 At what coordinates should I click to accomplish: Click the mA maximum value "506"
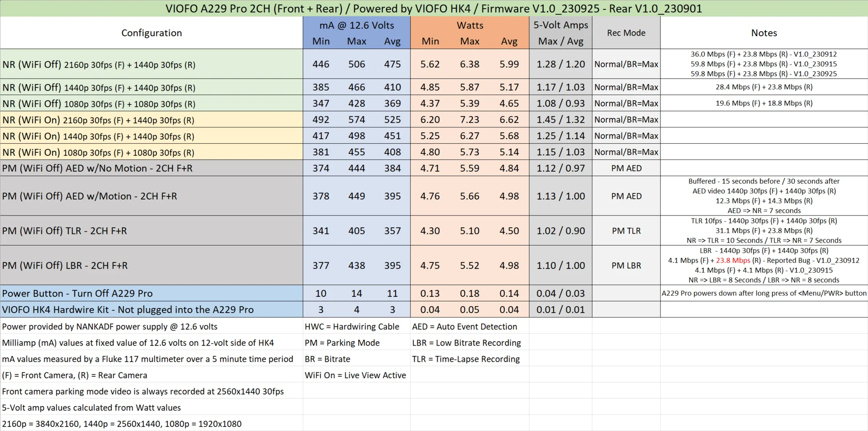[x=357, y=64]
